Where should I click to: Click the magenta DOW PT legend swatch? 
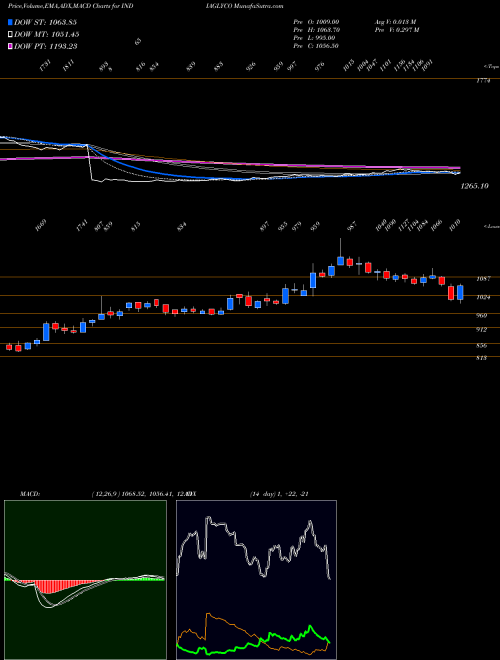pos(11,47)
